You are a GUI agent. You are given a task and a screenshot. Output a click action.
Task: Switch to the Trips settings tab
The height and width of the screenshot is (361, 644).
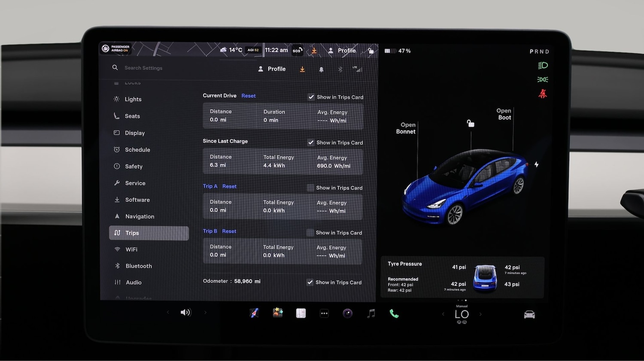click(x=149, y=233)
